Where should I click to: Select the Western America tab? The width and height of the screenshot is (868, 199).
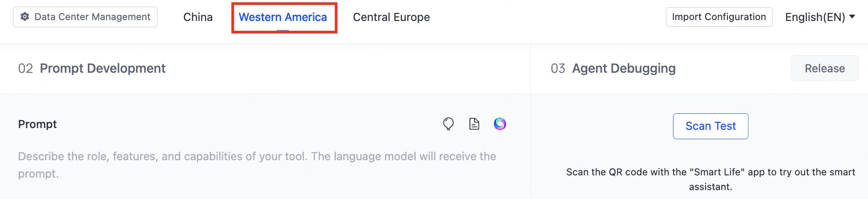click(x=283, y=17)
